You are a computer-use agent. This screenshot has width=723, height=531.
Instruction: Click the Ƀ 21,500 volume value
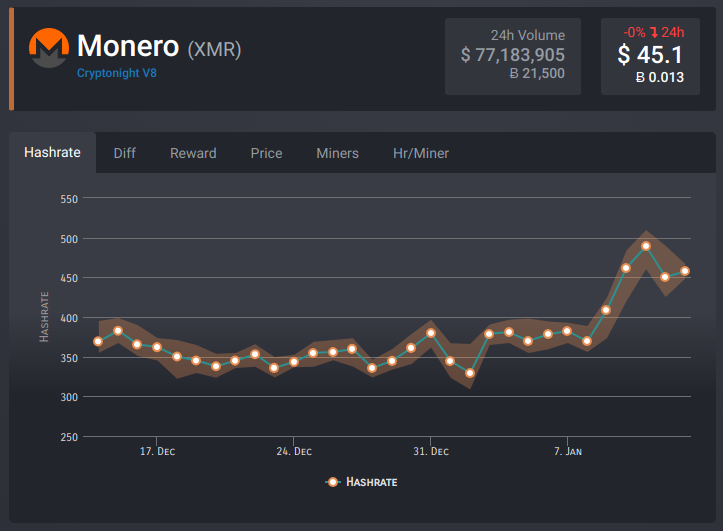point(537,74)
